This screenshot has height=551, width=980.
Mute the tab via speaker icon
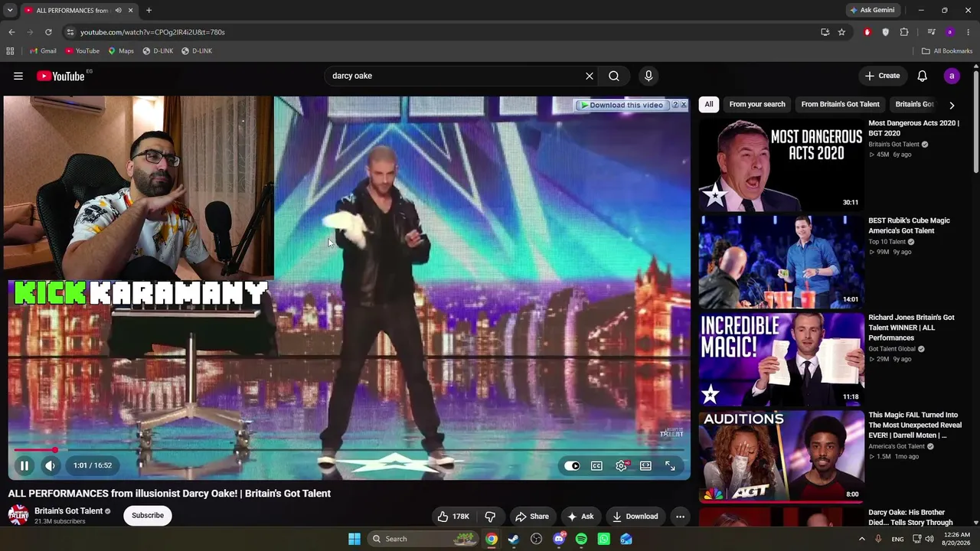click(118, 11)
